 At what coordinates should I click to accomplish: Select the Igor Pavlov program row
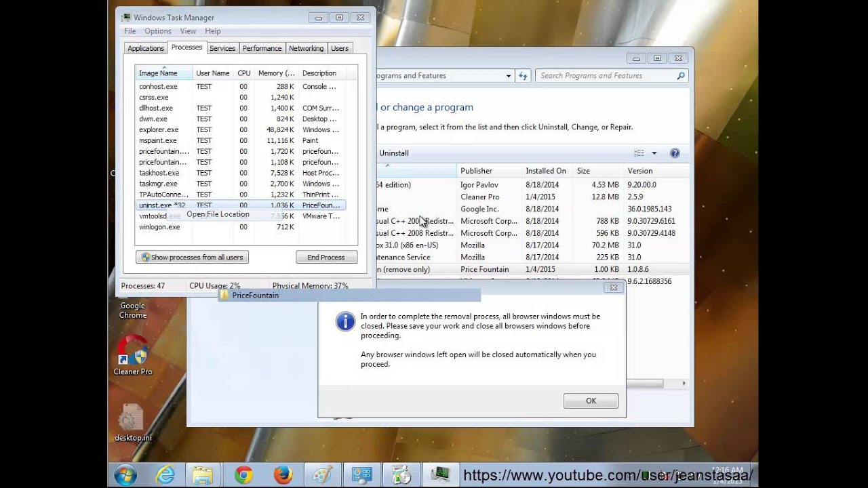[x=532, y=185]
